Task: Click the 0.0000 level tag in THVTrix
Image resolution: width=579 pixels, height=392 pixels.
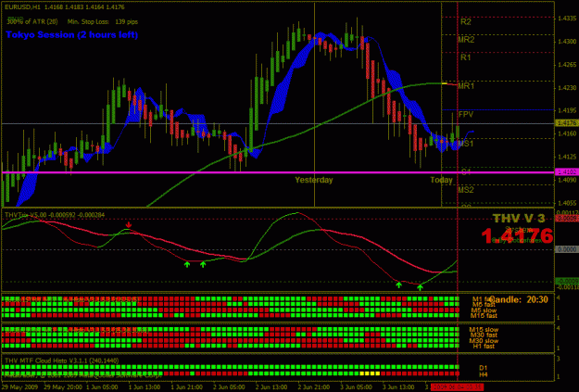Action: (x=566, y=250)
